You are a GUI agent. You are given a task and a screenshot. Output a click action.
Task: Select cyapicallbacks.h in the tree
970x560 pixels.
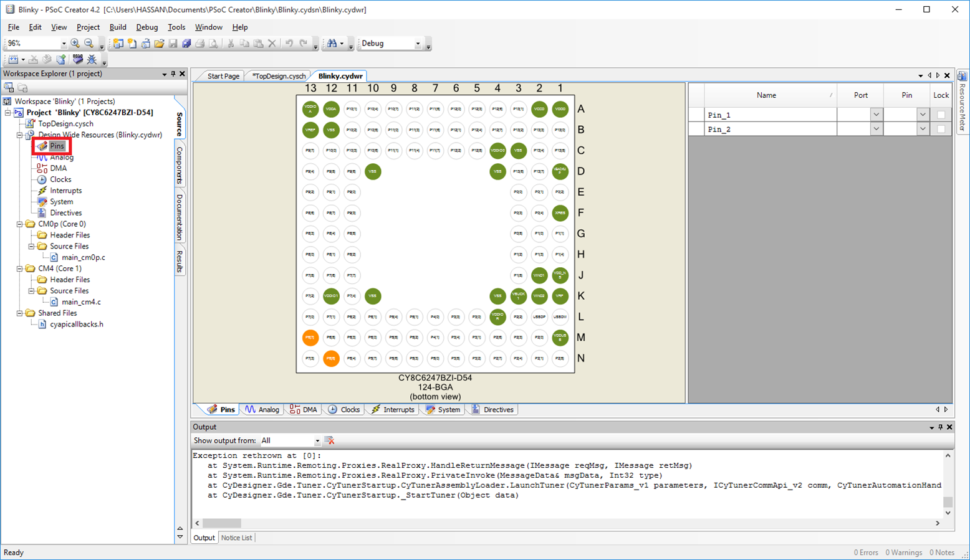click(x=77, y=325)
